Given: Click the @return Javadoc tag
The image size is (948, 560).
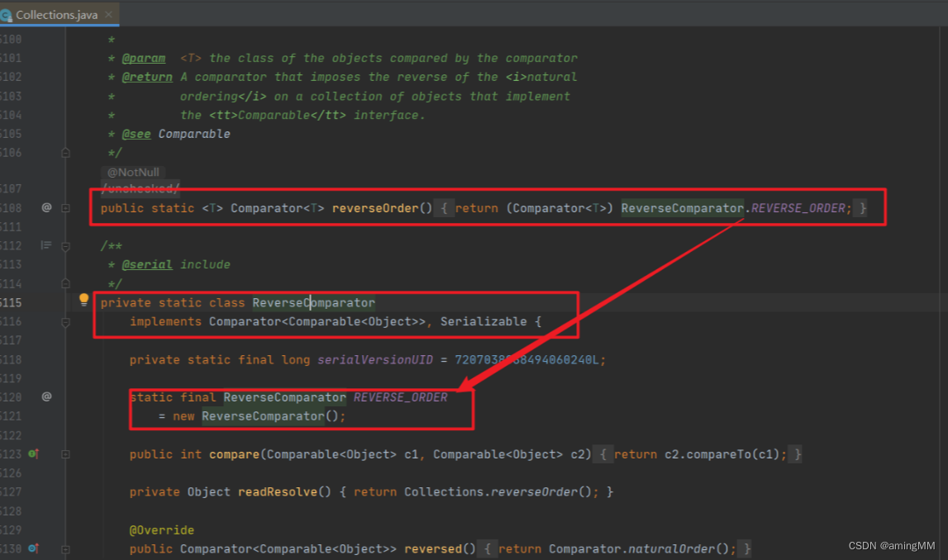Looking at the screenshot, I should point(147,77).
